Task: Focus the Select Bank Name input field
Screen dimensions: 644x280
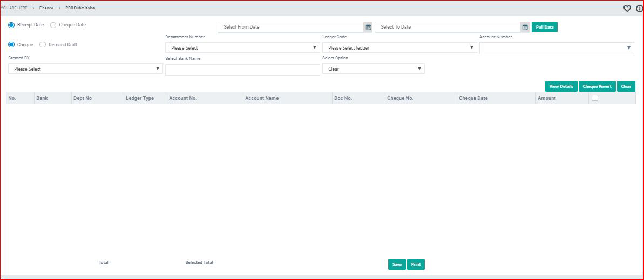Action: (x=242, y=70)
